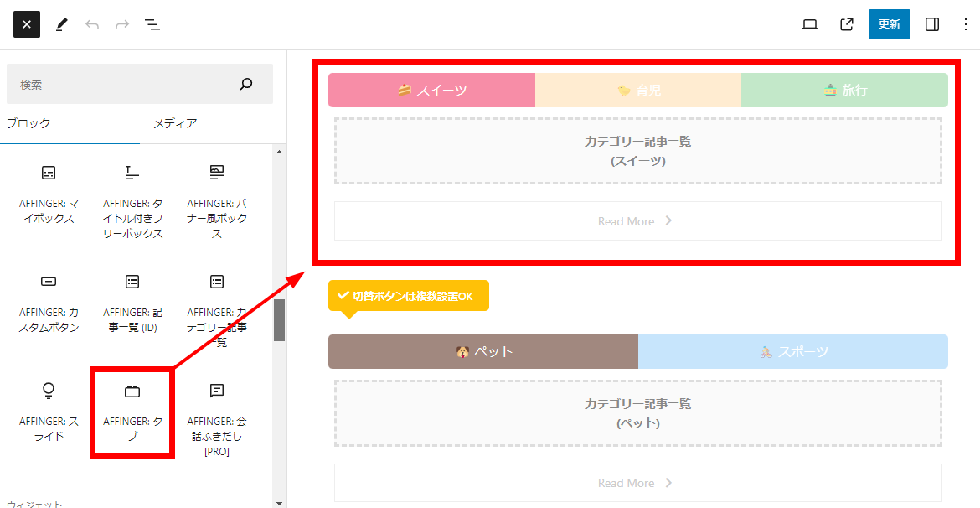The image size is (980, 508).
Task: Switch to the ブロック tab
Action: click(x=29, y=123)
